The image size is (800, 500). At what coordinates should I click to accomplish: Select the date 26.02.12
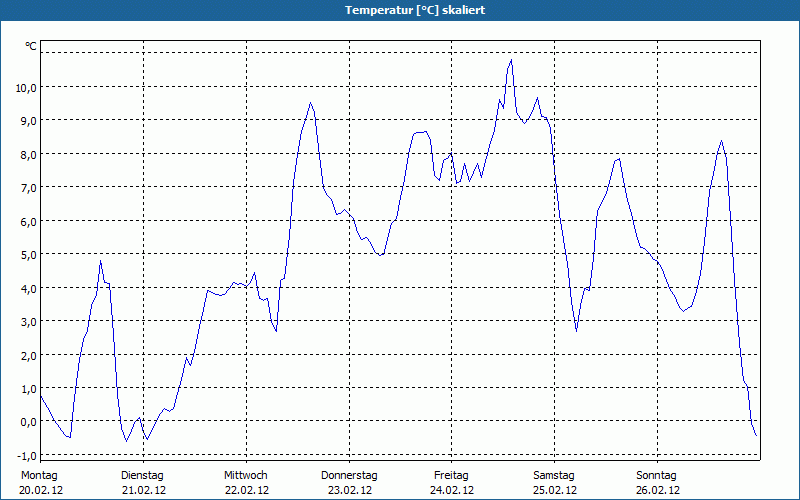point(658,490)
